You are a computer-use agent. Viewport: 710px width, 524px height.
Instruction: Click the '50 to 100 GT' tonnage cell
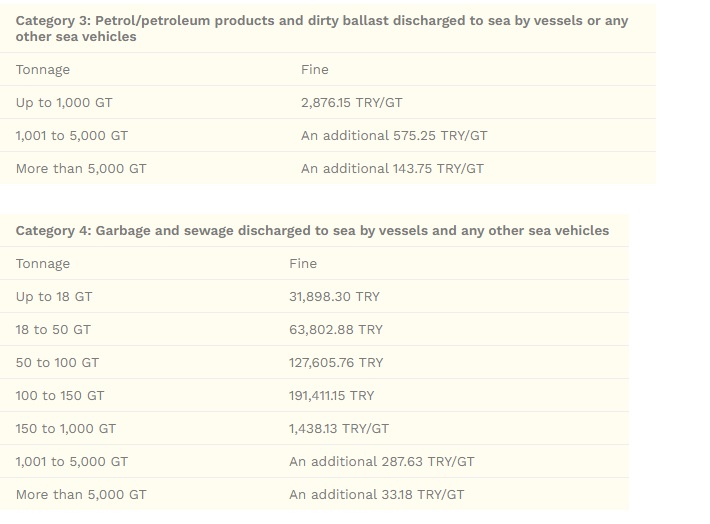pyautogui.click(x=57, y=362)
